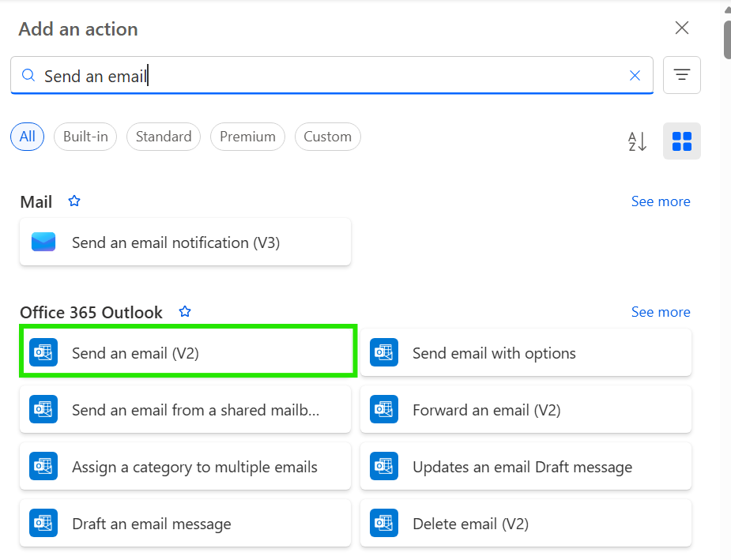Click Outlook icon beside Draft an email message

tap(43, 523)
